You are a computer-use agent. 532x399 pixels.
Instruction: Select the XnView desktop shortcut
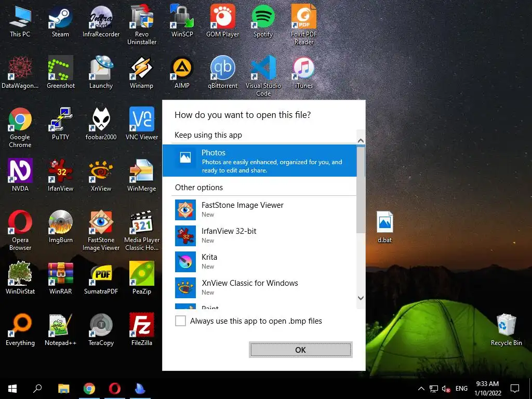tap(101, 176)
